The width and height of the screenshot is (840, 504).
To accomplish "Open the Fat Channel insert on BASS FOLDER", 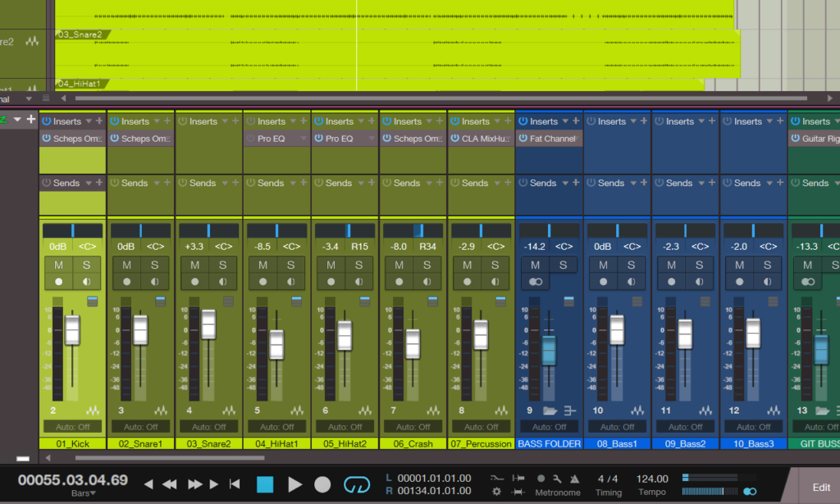I will [x=553, y=138].
